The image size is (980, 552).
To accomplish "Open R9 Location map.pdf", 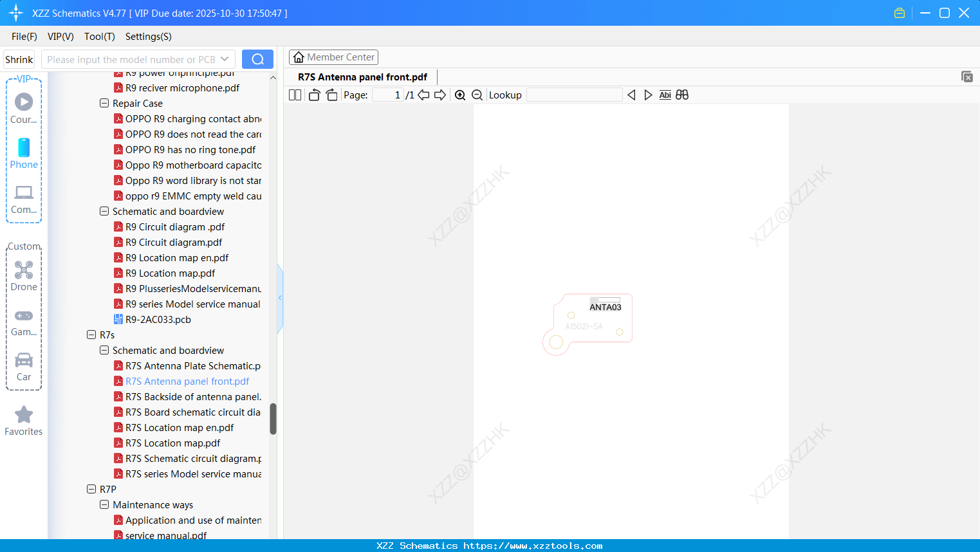I will (170, 273).
